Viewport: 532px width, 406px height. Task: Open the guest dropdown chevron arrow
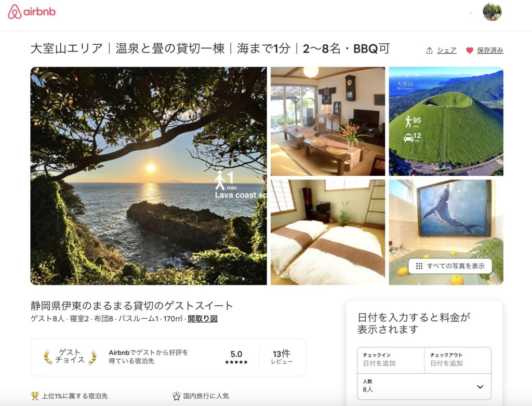point(480,387)
